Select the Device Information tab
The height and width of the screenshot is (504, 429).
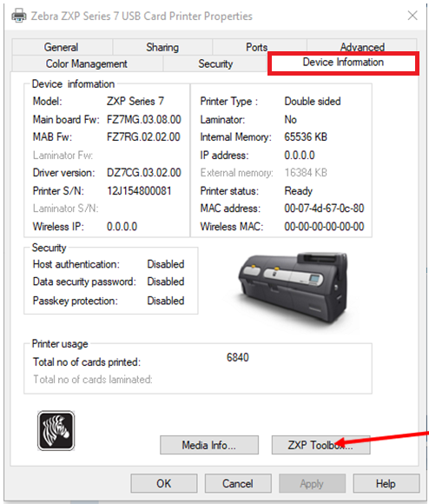click(343, 63)
